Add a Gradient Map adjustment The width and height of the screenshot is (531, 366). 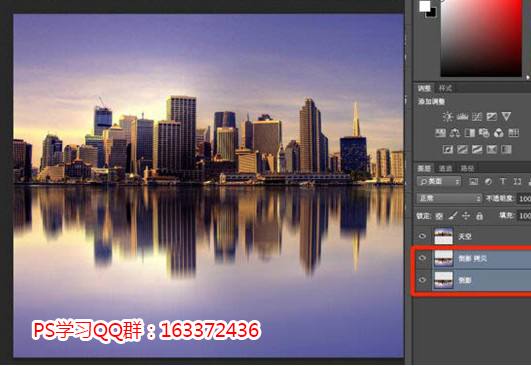coord(506,149)
